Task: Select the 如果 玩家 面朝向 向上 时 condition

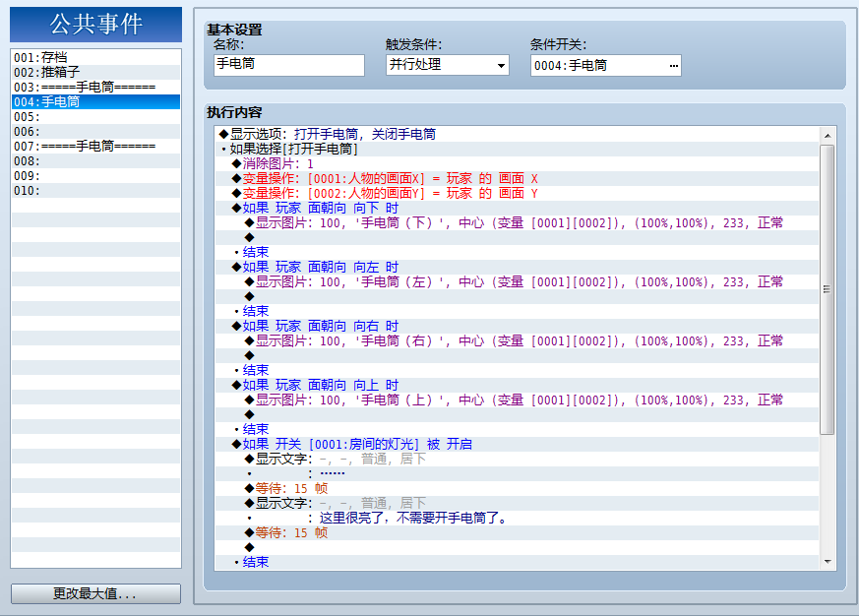Action: pos(518,386)
